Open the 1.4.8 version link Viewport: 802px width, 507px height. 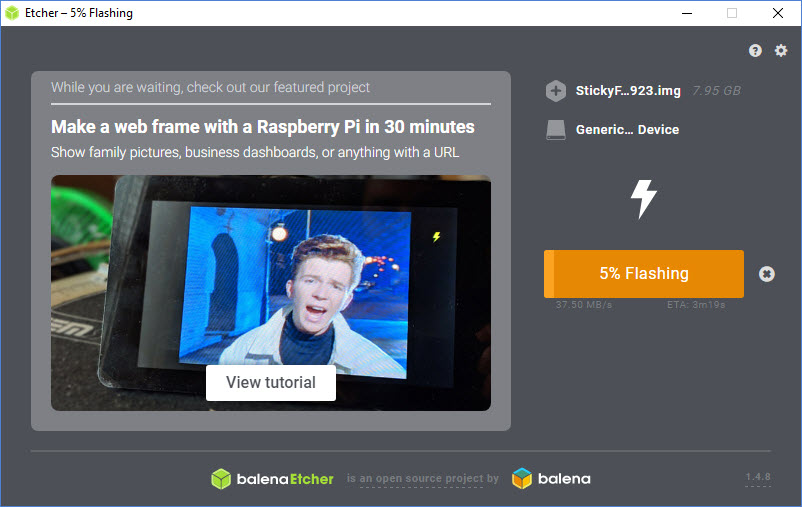(x=758, y=477)
